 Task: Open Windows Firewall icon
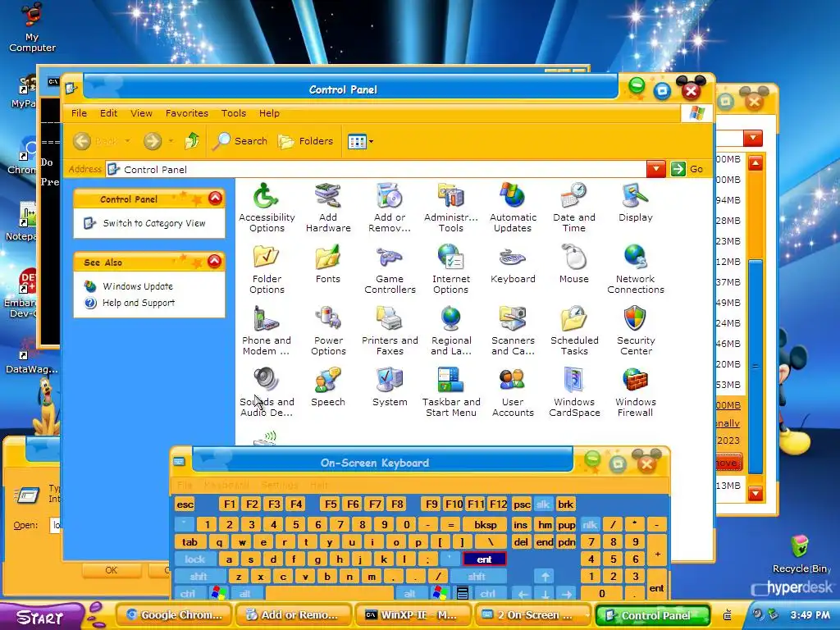[636, 393]
